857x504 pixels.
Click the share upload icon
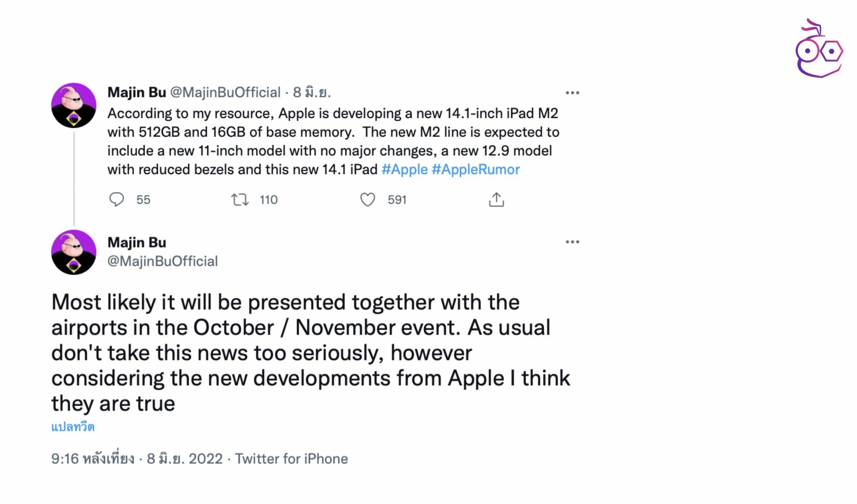tap(496, 200)
